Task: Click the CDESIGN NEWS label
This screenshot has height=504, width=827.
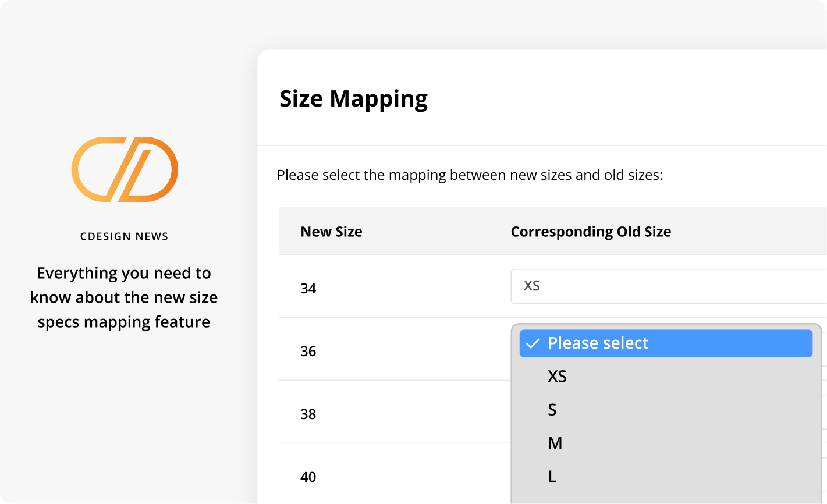Action: click(x=124, y=236)
